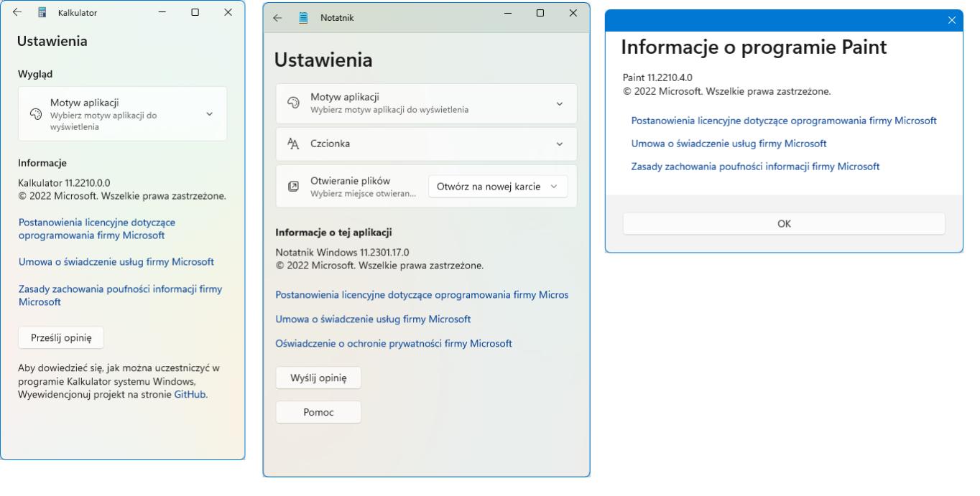Open the 'Otwórz na nowej karcie' dropdown
980x496 pixels.
(498, 187)
